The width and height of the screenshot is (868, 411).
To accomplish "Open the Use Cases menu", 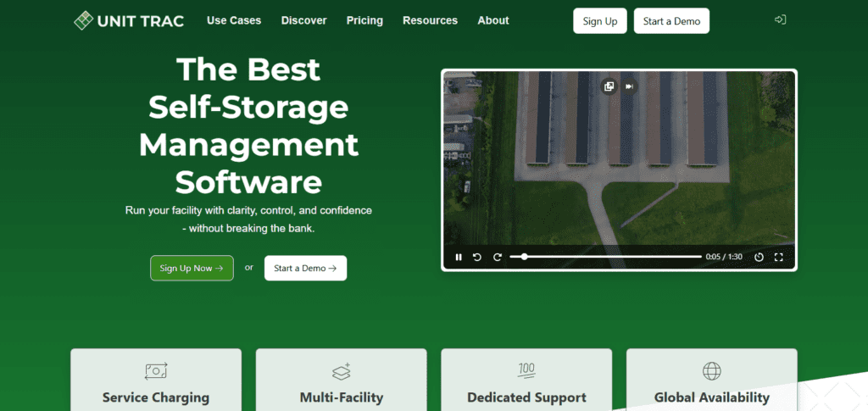I will [x=234, y=20].
